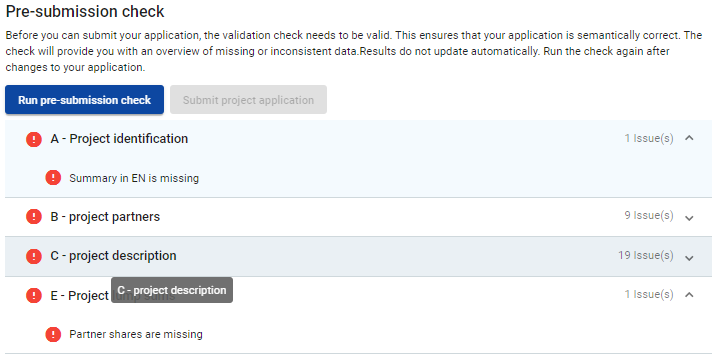Viewport: 722px width, 362px height.
Task: Expand B - project partners using the chevron
Action: point(689,218)
